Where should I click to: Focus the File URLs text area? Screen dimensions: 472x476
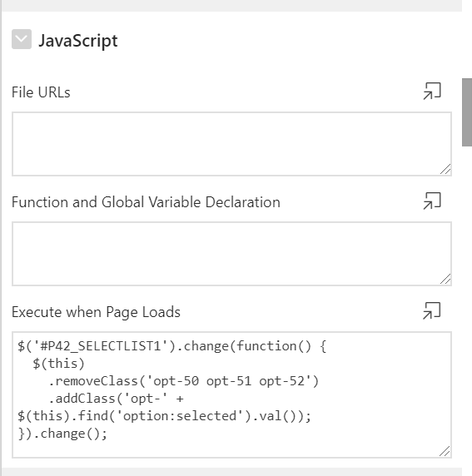click(231, 144)
